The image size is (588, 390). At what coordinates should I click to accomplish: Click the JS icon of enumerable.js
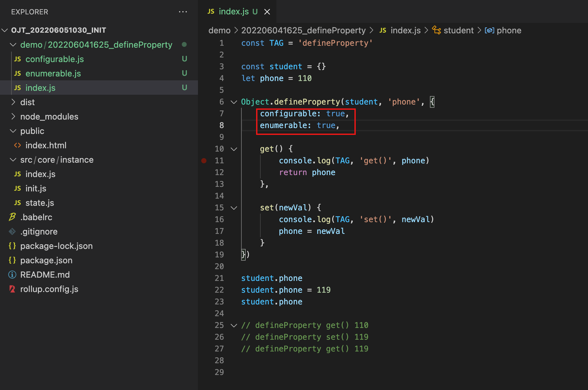(x=18, y=73)
